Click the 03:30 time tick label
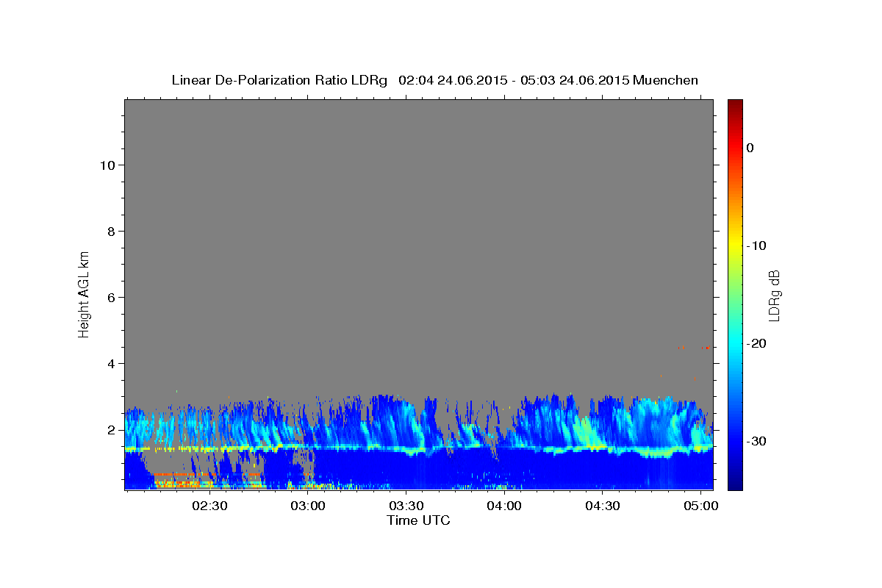The image size is (882, 588). point(406,506)
